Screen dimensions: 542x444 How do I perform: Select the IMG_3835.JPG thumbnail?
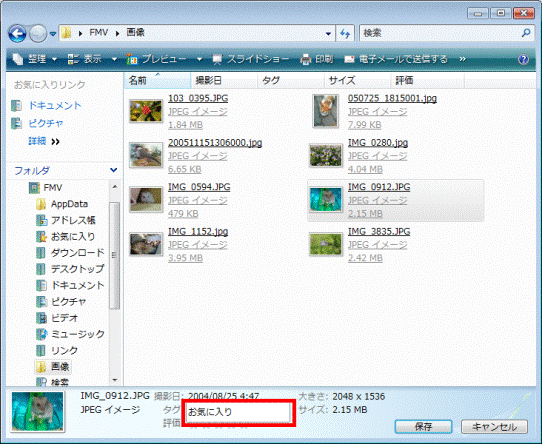pyautogui.click(x=325, y=244)
